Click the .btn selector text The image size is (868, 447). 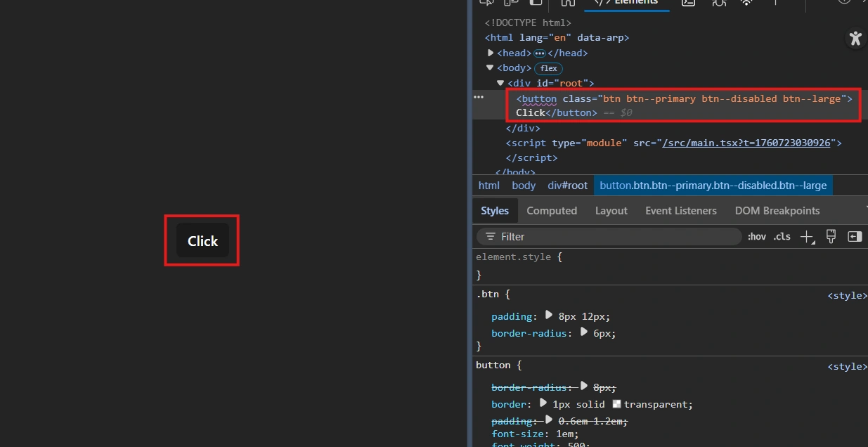[x=487, y=294]
